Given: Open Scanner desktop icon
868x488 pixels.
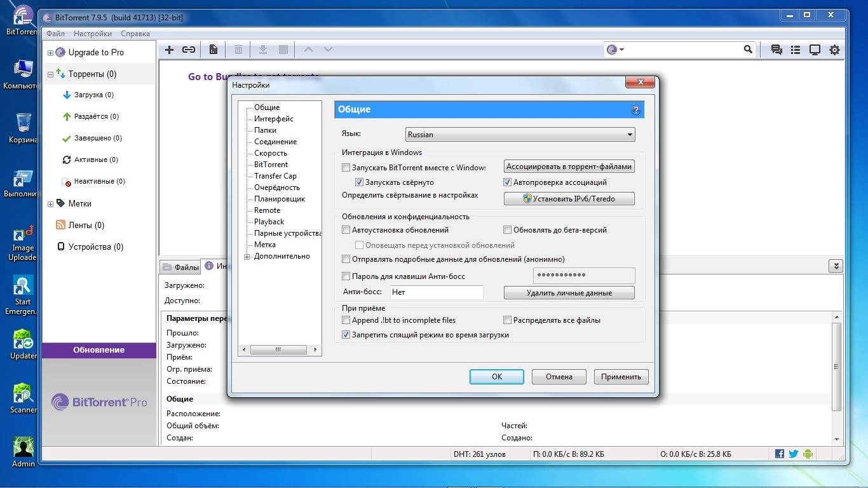Looking at the screenshot, I should [x=23, y=398].
